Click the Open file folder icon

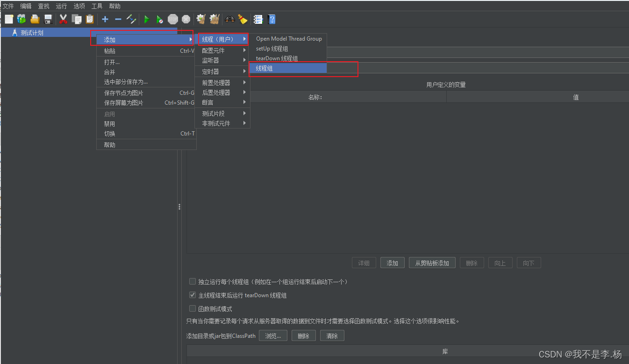35,19
